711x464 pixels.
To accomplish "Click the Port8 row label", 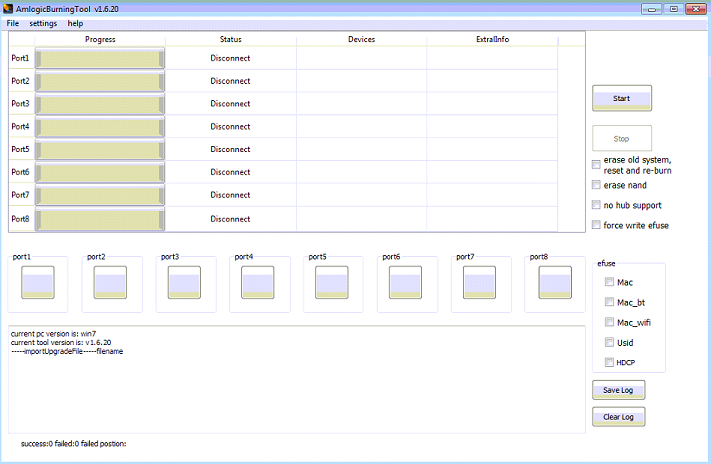I will coord(20,219).
